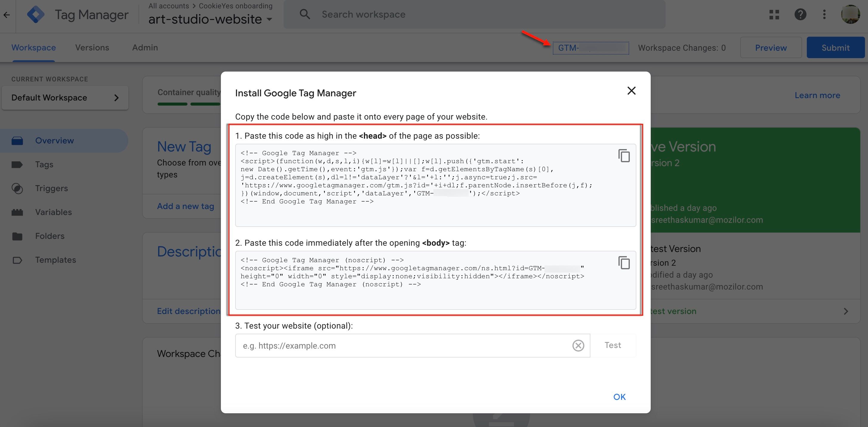
Task: Switch to the Admin tab
Action: [145, 47]
